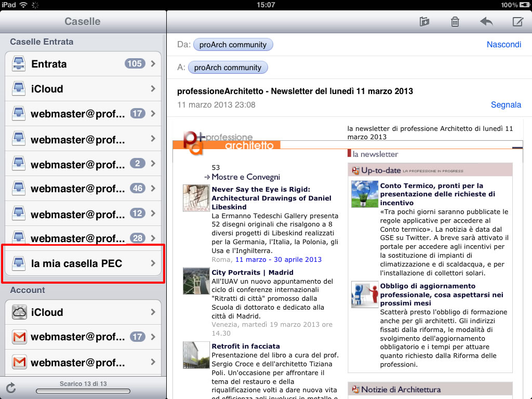
Task: Tap the iCloud cloud icon under Account
Action: click(19, 312)
